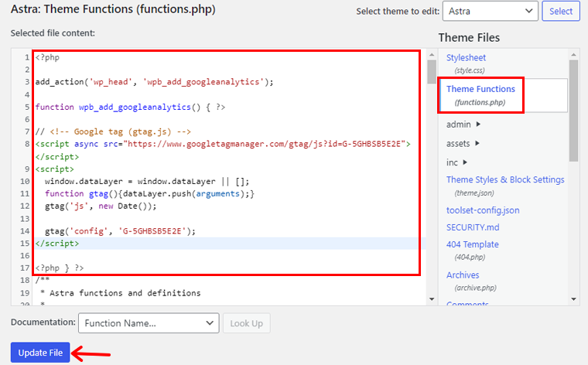Click the Theme Files scroll up arrow
The height and width of the screenshot is (365, 588).
tap(573, 55)
